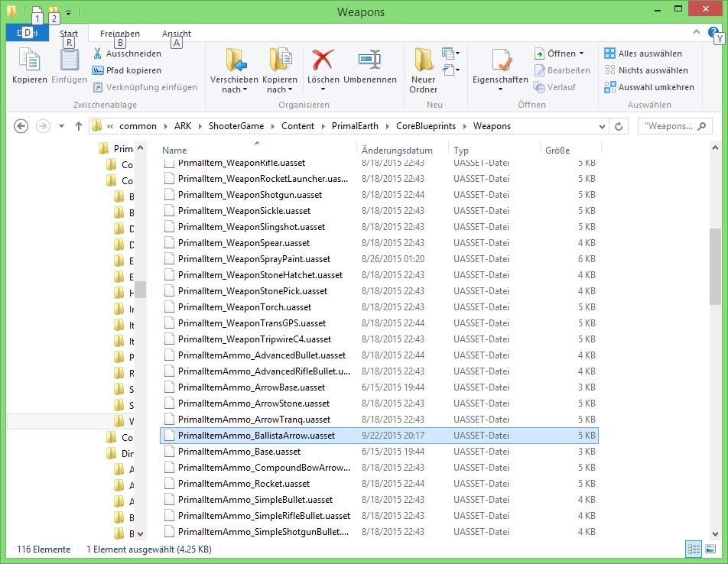
Task: Click PrimalEarth in the address path
Action: point(355,126)
